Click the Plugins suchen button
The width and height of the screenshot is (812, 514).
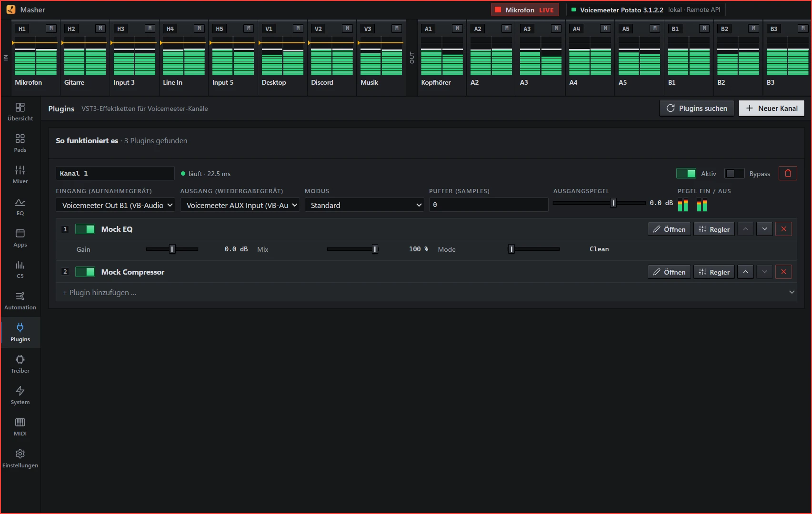click(696, 108)
